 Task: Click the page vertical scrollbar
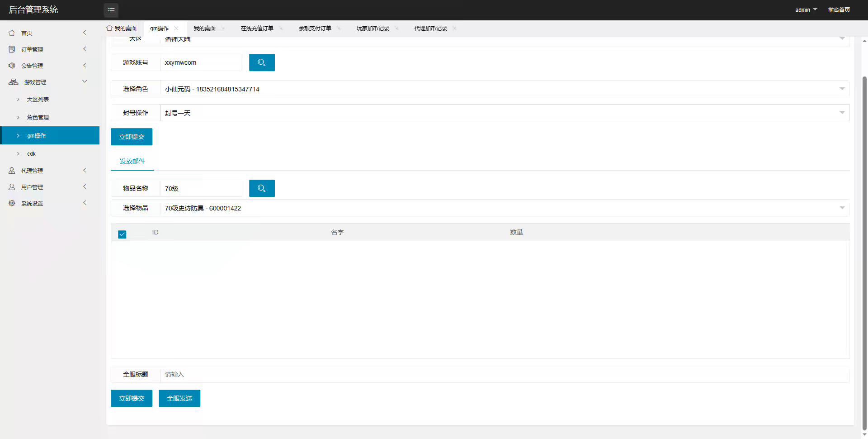(864, 253)
